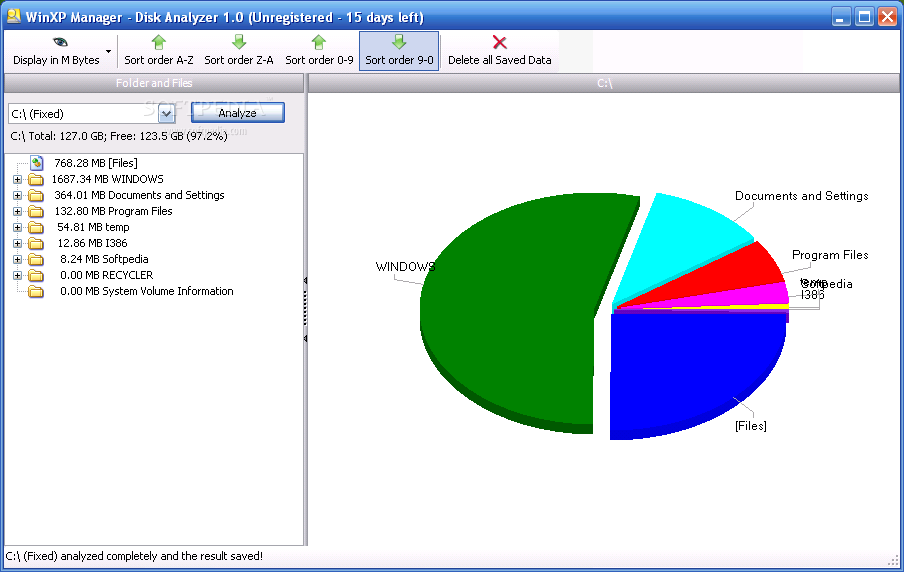Screen dimensions: 904x572
Task: Click the RECYCLER folder icon
Action: [36, 276]
